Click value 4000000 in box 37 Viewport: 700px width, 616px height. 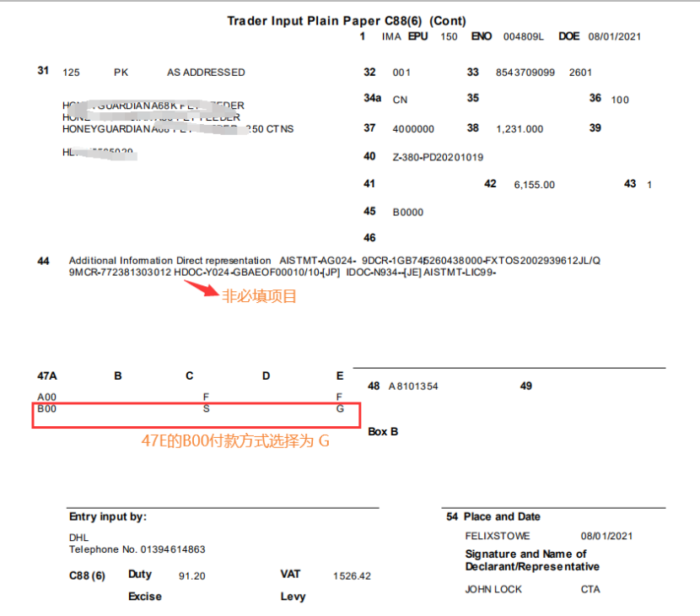pyautogui.click(x=413, y=129)
